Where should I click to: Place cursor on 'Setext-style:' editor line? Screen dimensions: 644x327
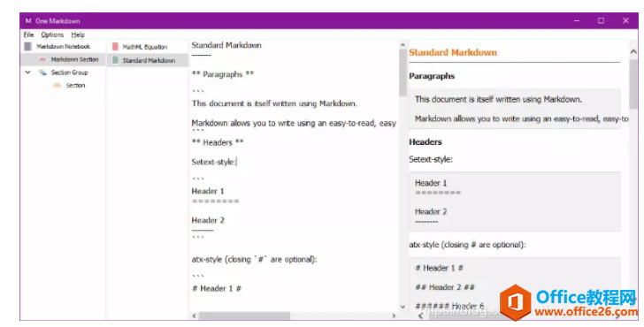pyautogui.click(x=213, y=162)
